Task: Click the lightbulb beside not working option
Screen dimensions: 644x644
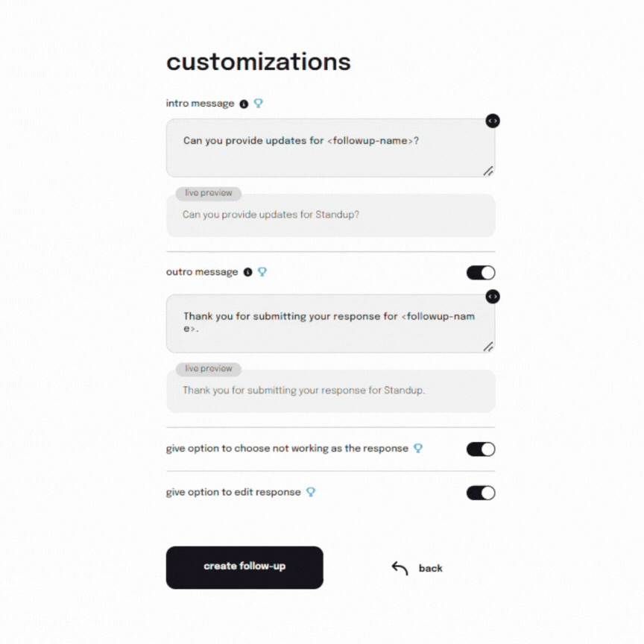Action: [418, 449]
